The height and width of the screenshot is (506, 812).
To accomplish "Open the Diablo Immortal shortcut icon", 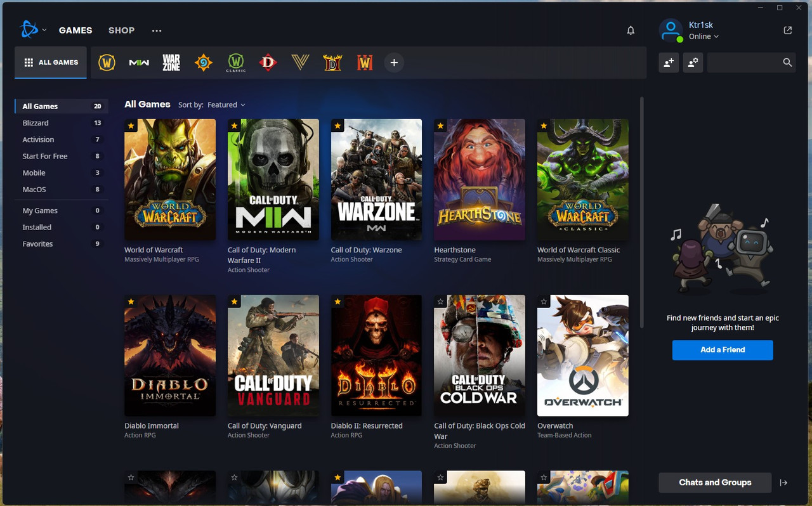I will 268,62.
